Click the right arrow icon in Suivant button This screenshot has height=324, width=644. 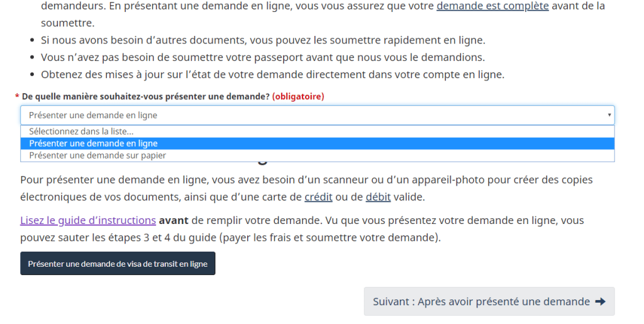point(601,302)
